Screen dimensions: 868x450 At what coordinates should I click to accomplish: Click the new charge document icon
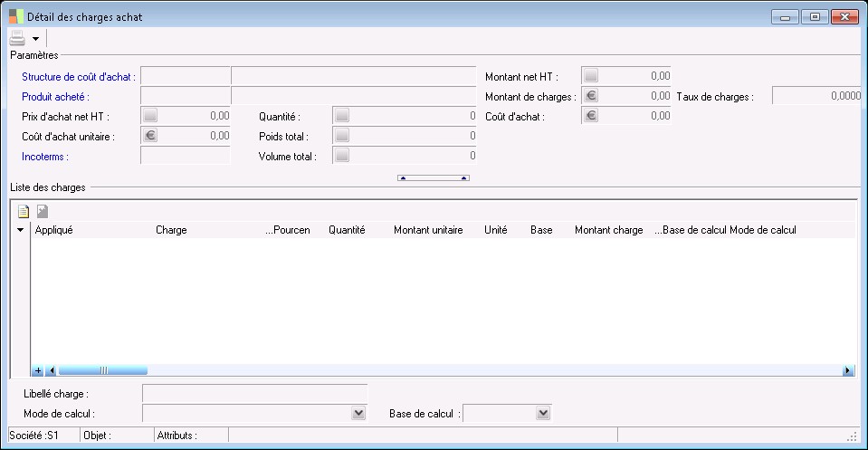(x=24, y=212)
